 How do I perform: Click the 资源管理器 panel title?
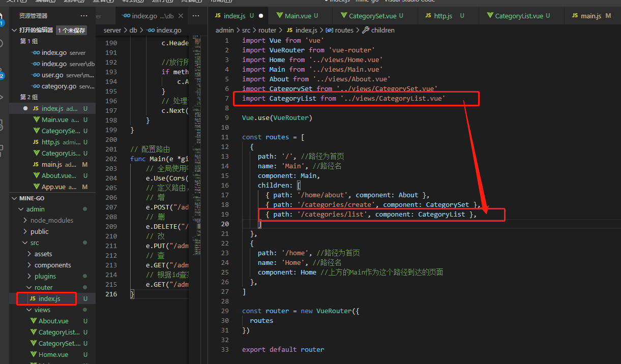(33, 16)
